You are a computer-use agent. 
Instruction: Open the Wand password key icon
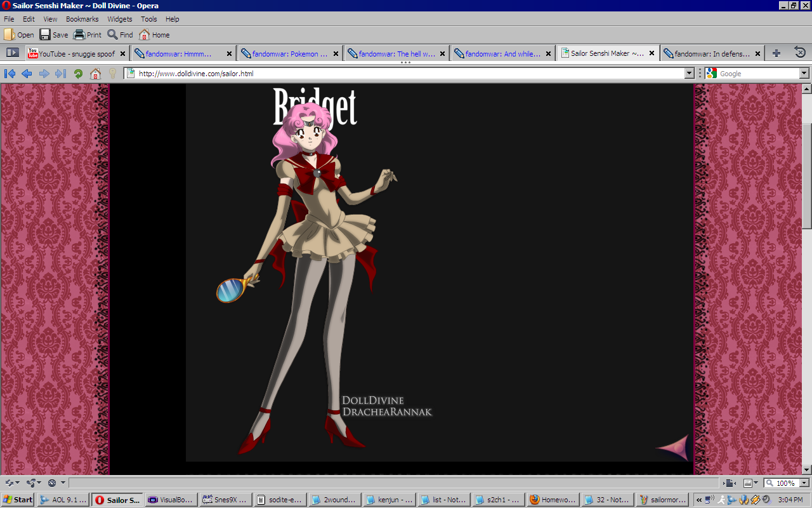tap(112, 74)
